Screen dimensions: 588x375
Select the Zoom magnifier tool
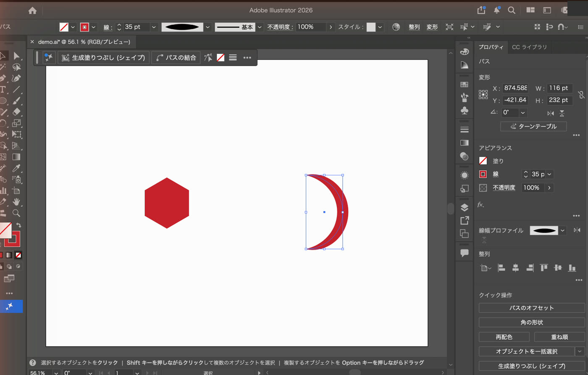(16, 213)
